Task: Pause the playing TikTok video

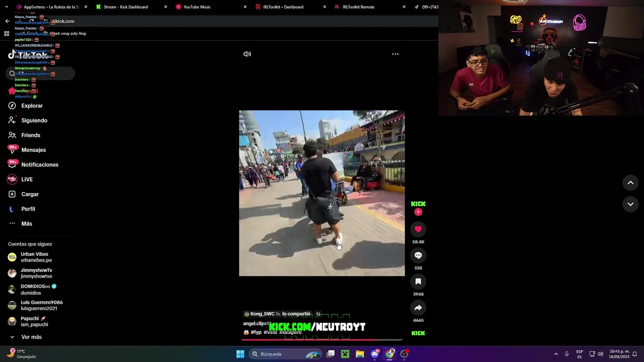Action: click(322, 193)
